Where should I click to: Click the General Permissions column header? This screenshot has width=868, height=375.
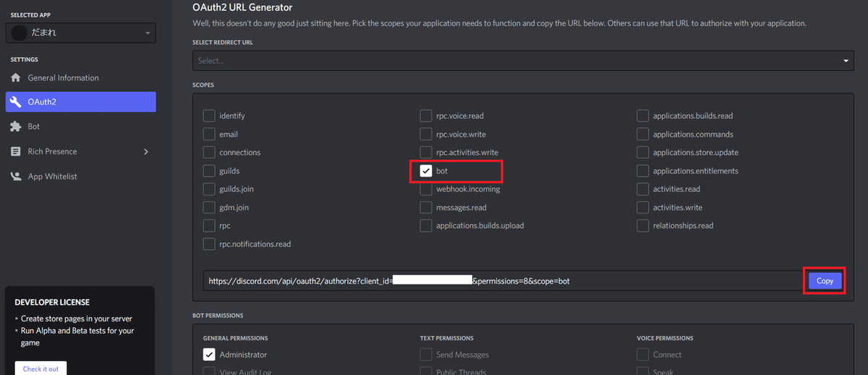(235, 338)
